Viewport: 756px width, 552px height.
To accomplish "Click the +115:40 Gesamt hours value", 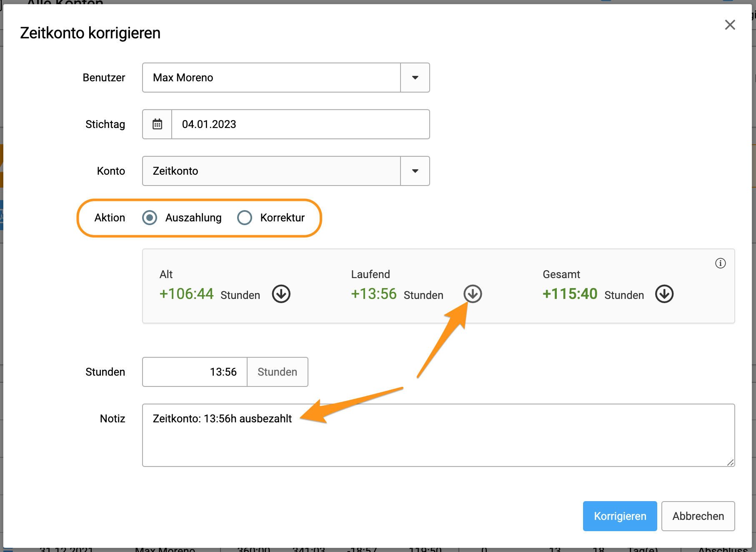I will [x=570, y=294].
